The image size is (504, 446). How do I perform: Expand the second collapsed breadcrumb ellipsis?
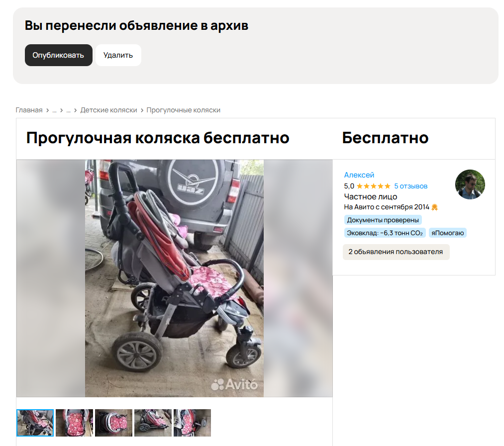click(68, 110)
